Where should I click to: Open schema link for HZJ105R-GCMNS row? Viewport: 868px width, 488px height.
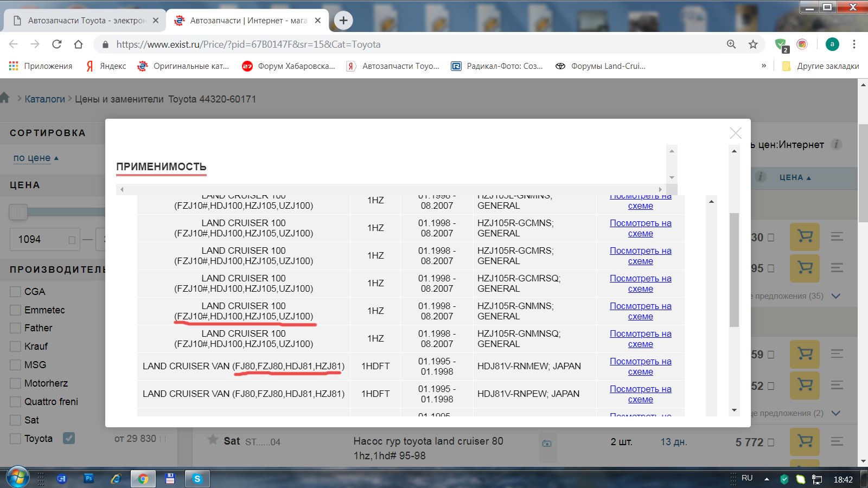(640, 228)
